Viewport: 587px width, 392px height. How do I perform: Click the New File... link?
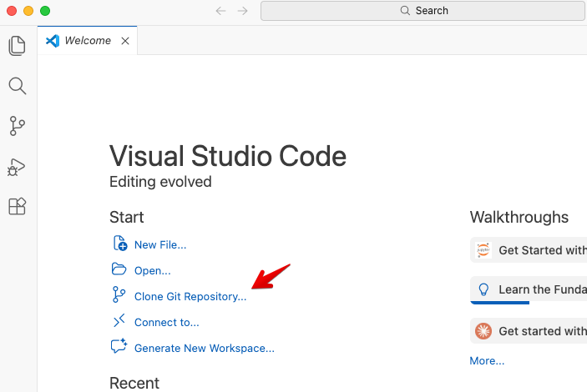(160, 245)
